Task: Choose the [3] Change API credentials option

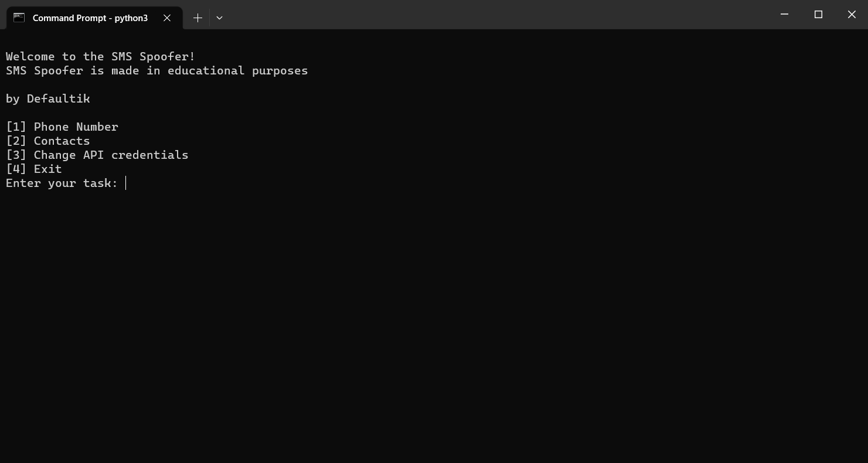Action: (x=97, y=155)
